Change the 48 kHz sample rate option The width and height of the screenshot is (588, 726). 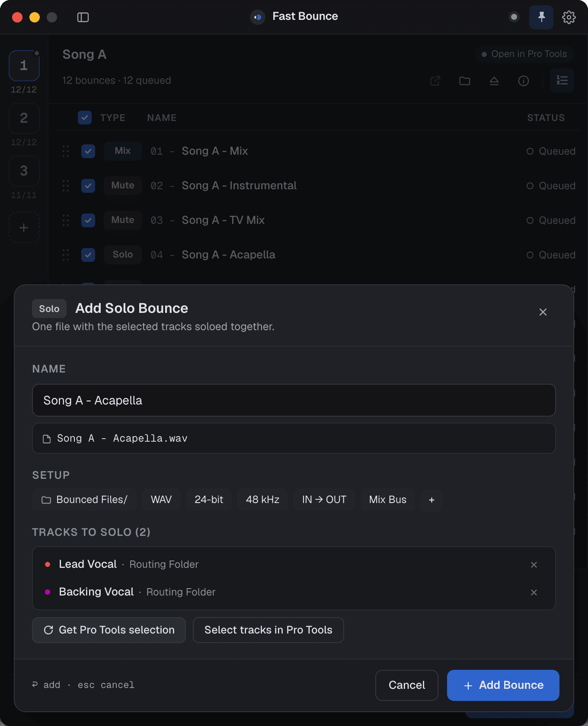click(x=262, y=500)
